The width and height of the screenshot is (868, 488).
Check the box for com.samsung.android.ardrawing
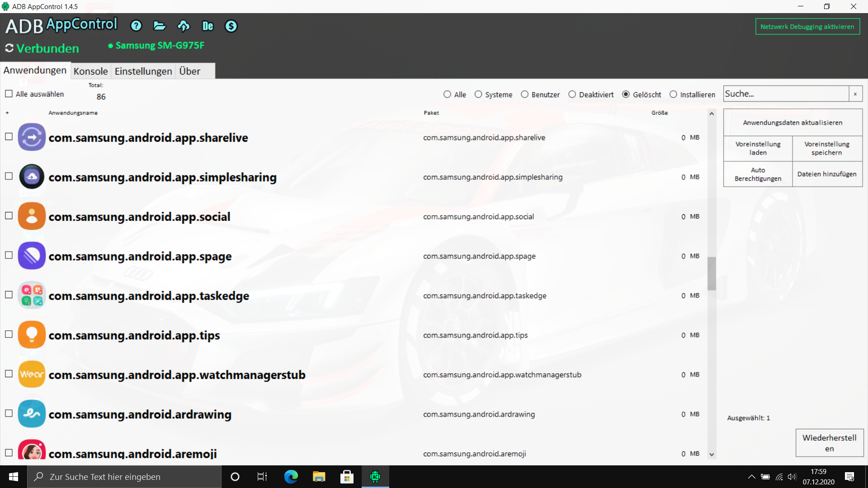[9, 413]
